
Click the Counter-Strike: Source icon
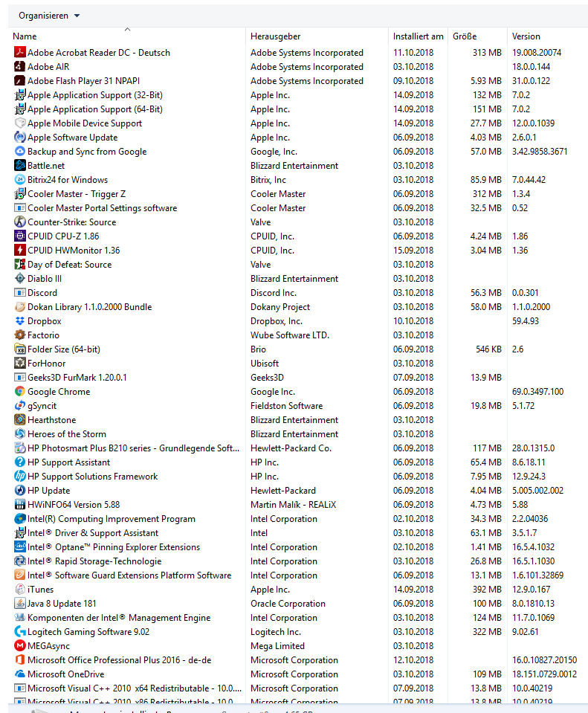pyautogui.click(x=19, y=222)
